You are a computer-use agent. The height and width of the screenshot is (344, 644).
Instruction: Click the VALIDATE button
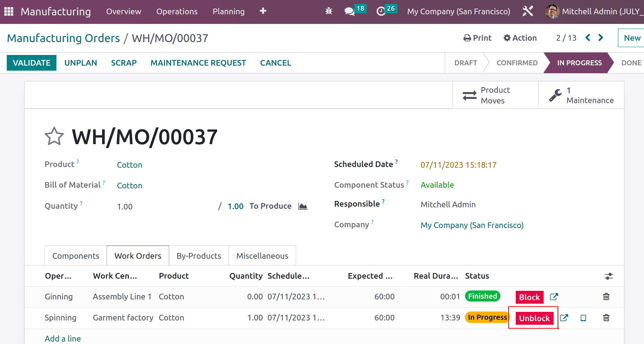click(31, 63)
